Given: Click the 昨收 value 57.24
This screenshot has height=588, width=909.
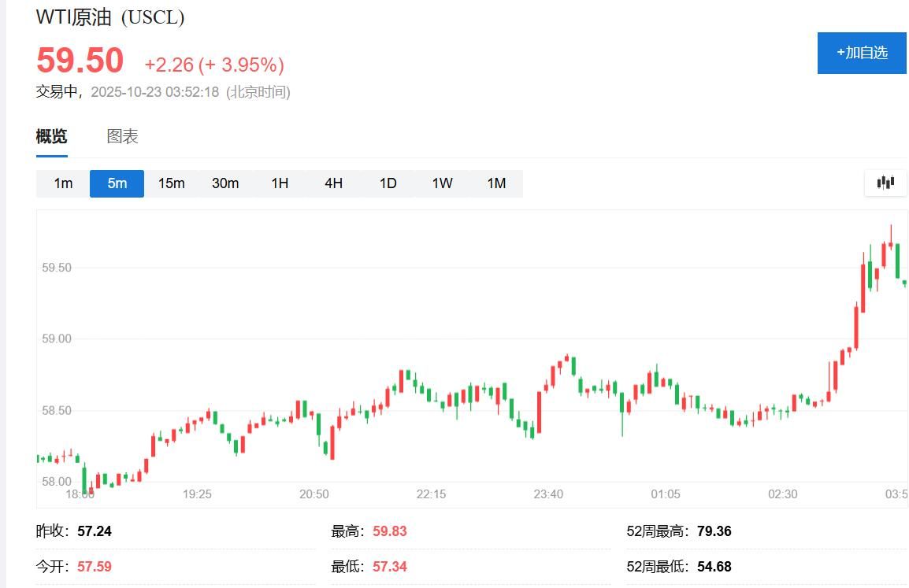Looking at the screenshot, I should point(94,531).
